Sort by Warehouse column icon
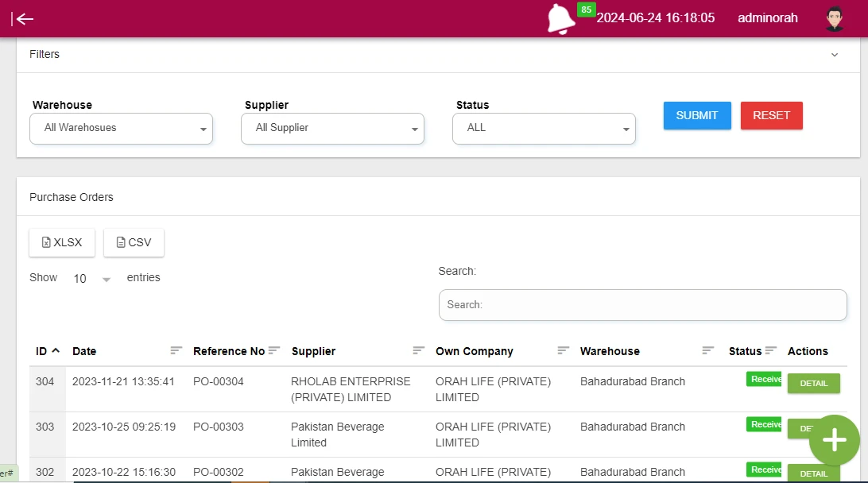 point(707,350)
